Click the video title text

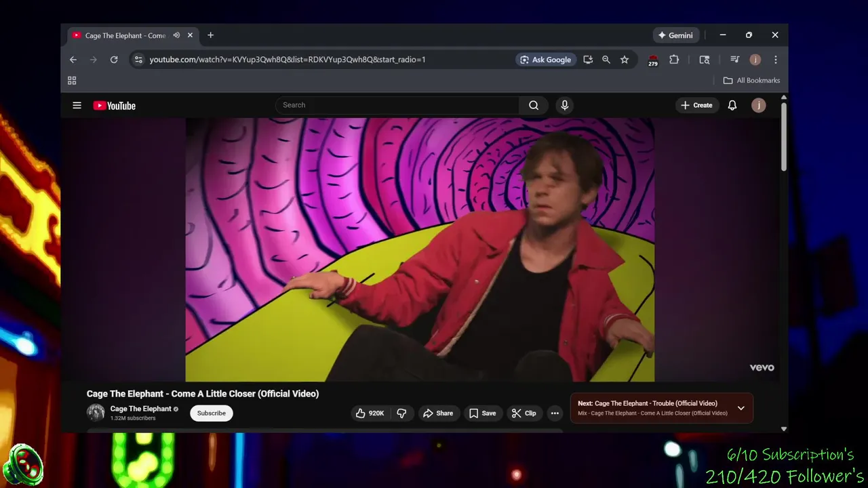coord(203,394)
